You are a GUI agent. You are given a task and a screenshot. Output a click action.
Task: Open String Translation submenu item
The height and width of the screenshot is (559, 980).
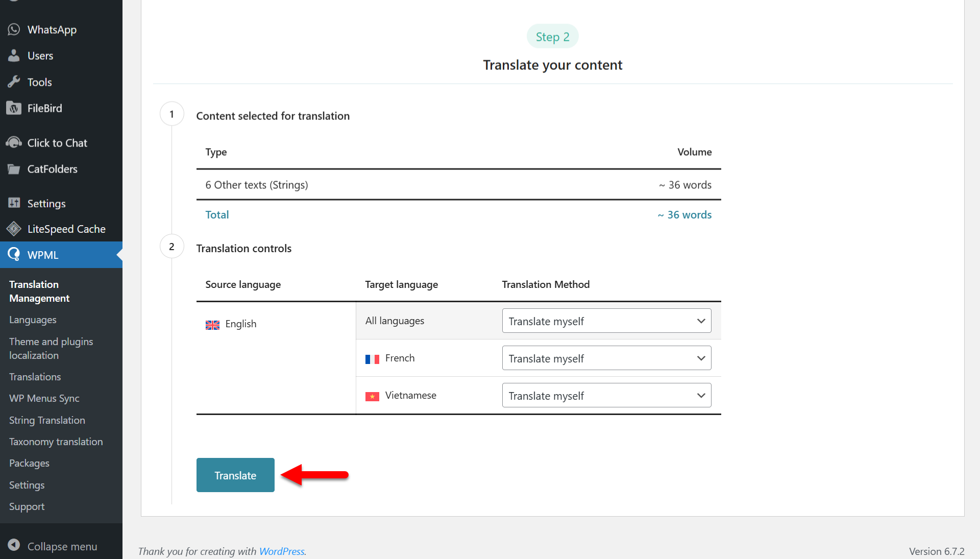47,420
